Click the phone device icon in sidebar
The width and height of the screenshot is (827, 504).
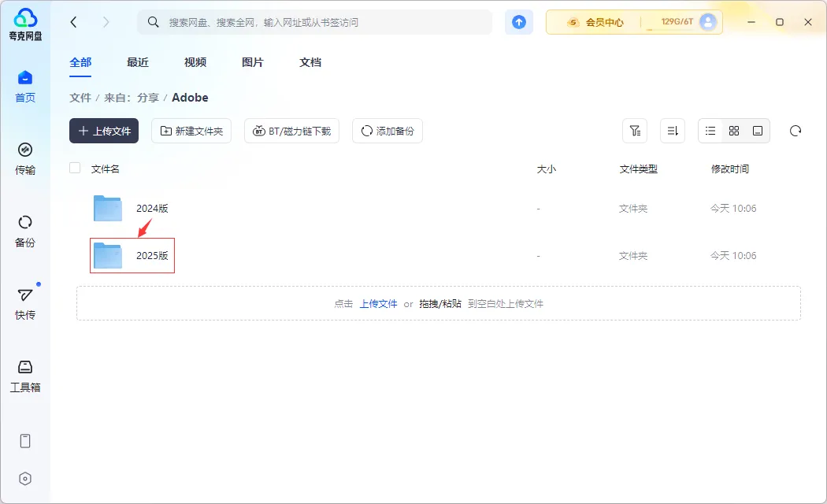coord(24,441)
